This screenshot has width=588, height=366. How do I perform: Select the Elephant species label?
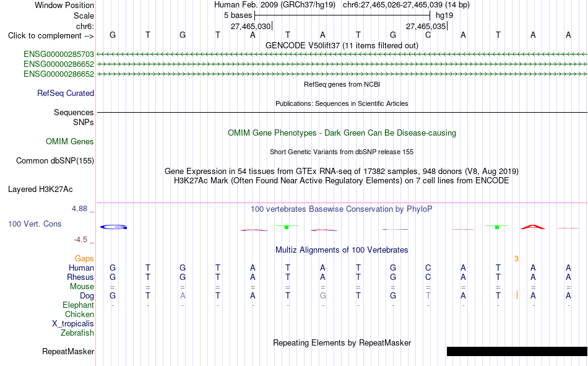pyautogui.click(x=79, y=305)
